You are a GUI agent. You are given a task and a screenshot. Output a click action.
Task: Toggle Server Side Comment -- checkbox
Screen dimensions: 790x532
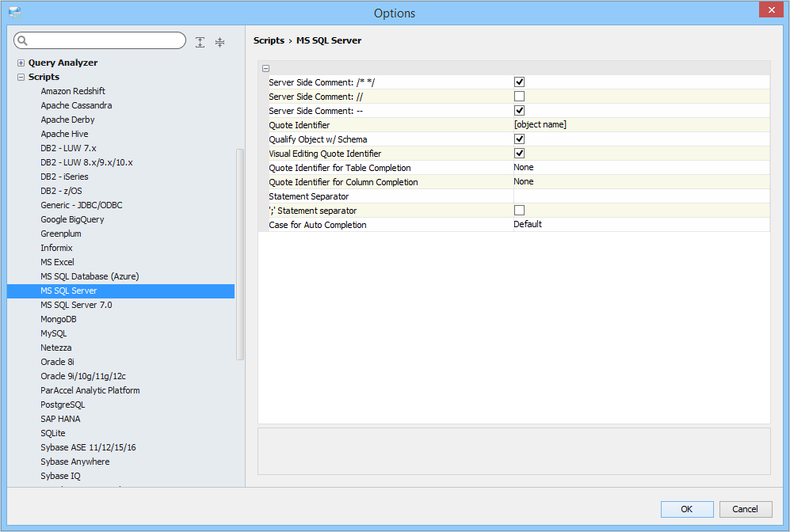pyautogui.click(x=519, y=110)
